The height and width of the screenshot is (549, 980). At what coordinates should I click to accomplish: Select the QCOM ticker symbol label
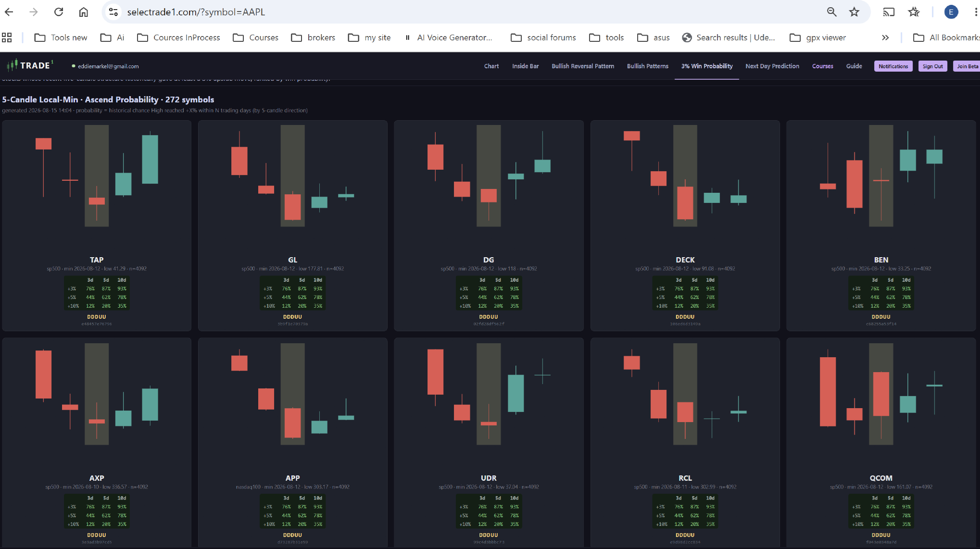(x=881, y=478)
